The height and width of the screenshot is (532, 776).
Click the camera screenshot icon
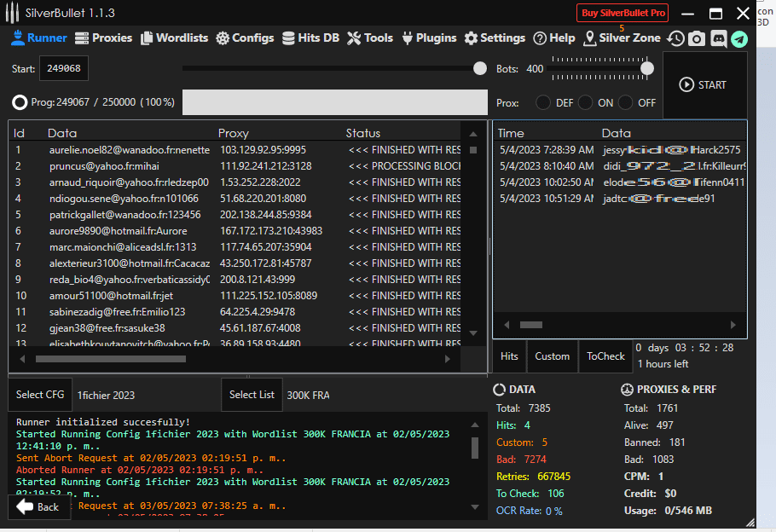697,38
